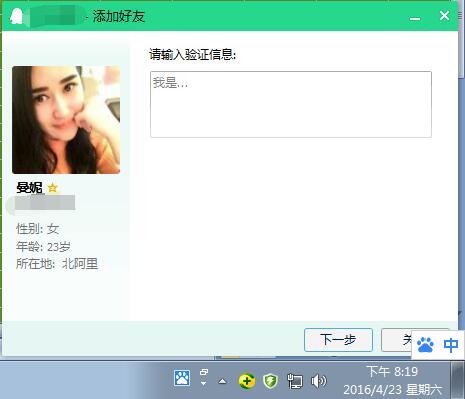Click the nickname 曼妮
The image size is (465, 399).
(x=29, y=188)
